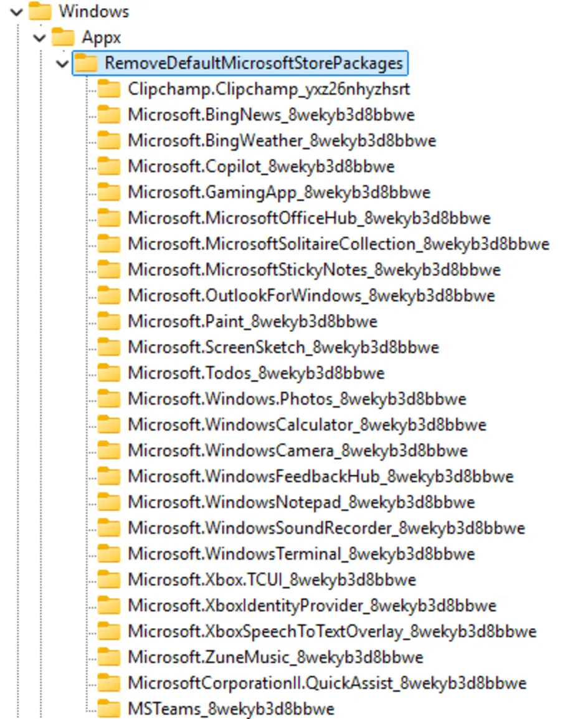Select Microsoft.GamingApp_8wekyb3d8bbwe key
Image resolution: width=588 pixels, height=719 pixels.
click(278, 192)
